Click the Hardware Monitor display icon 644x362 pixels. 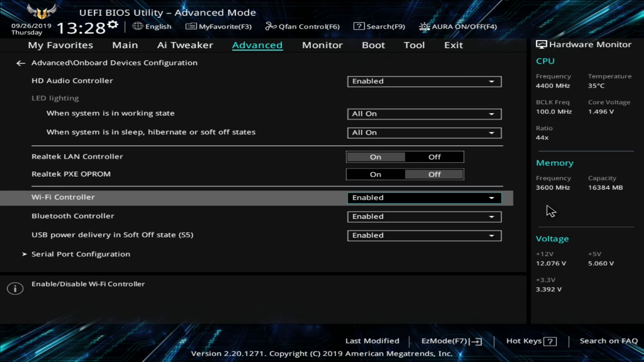tap(541, 44)
